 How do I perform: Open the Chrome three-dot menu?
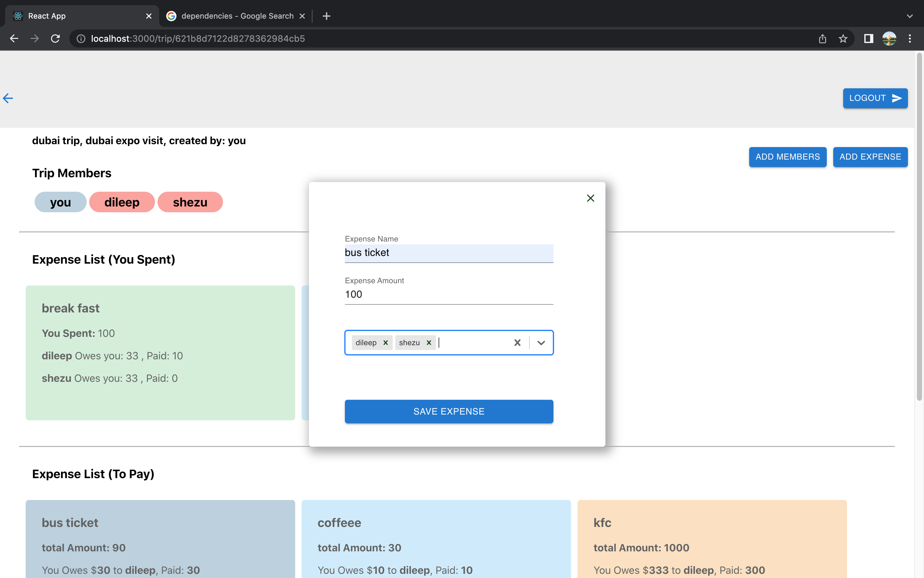(x=910, y=39)
